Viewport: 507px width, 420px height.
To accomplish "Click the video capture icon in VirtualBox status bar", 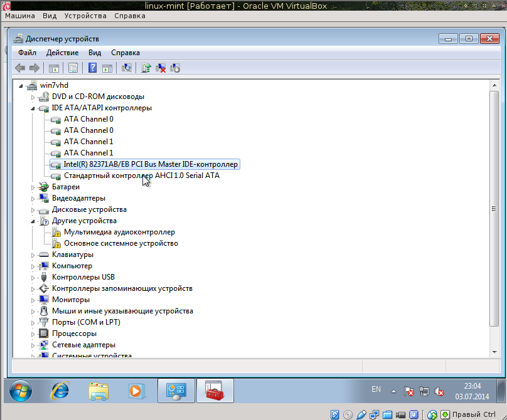I will pos(400,414).
